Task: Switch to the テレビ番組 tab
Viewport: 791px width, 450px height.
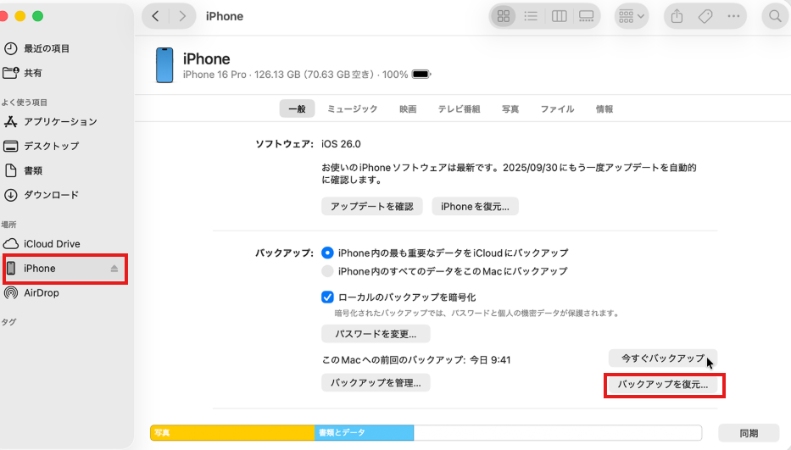Action: click(459, 109)
